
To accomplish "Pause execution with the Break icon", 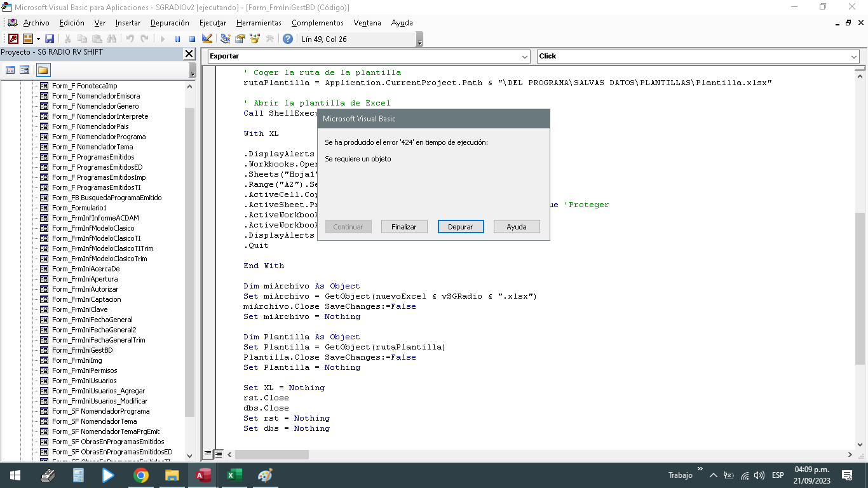I will click(x=177, y=39).
